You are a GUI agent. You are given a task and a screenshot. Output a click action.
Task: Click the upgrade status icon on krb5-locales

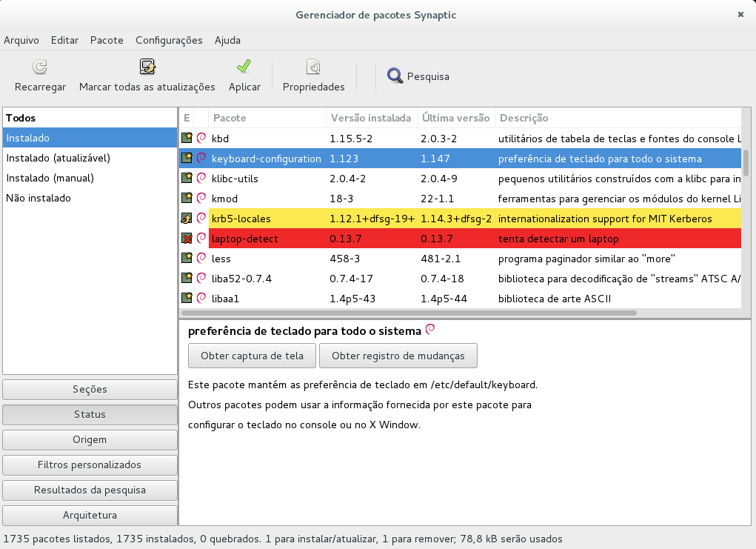point(187,219)
